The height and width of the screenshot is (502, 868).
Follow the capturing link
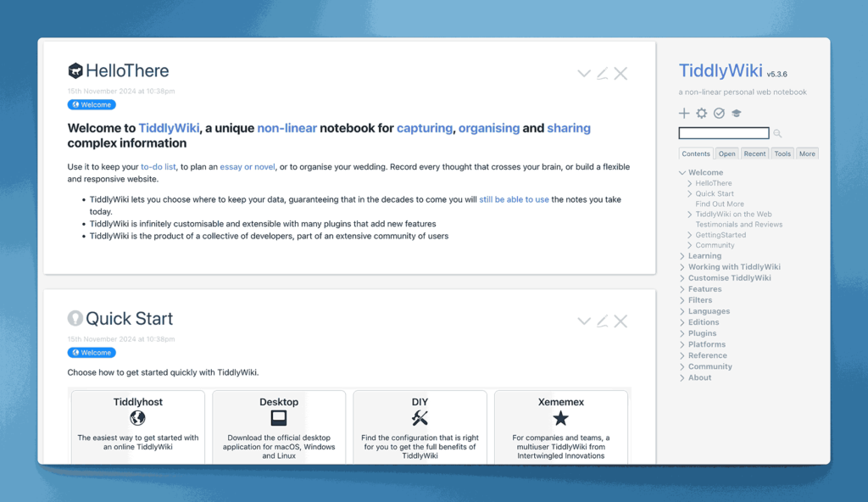tap(425, 128)
